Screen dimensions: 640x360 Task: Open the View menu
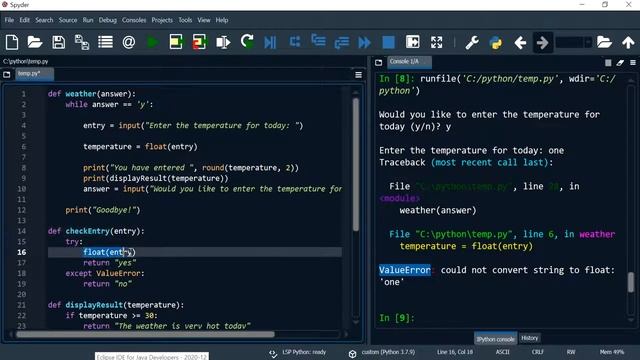point(204,20)
